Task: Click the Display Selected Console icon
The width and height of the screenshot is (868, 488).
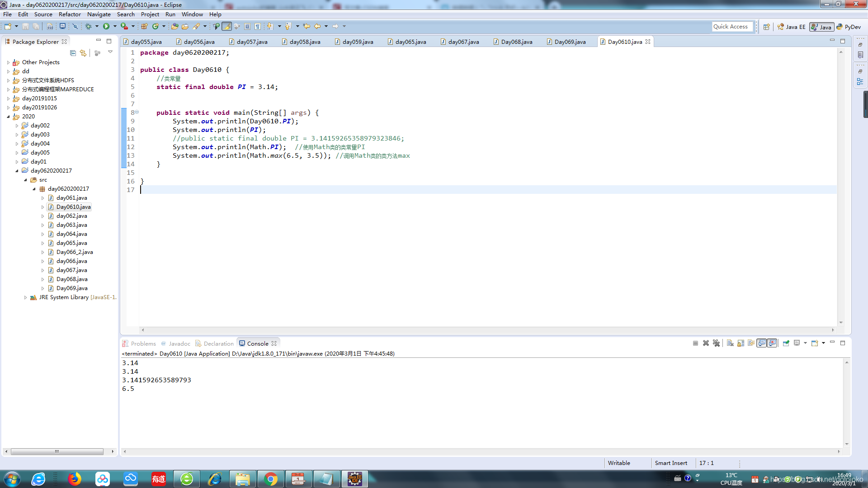Action: pos(797,343)
